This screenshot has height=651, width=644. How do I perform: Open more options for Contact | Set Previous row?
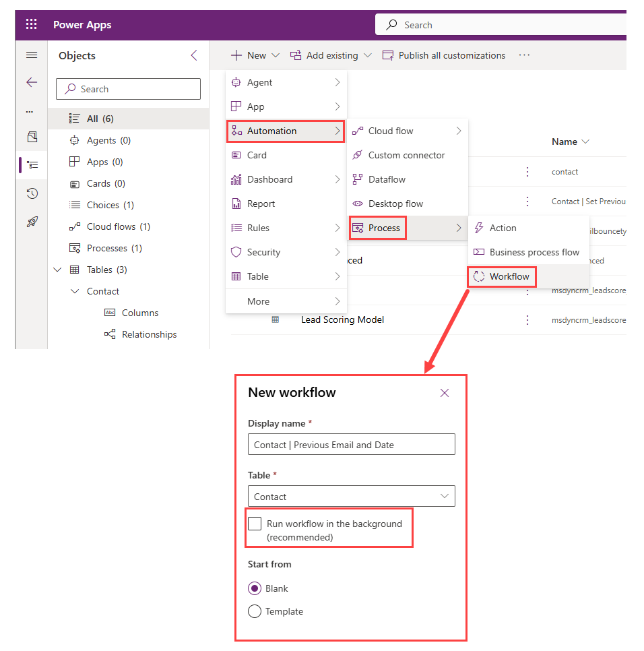tap(527, 201)
